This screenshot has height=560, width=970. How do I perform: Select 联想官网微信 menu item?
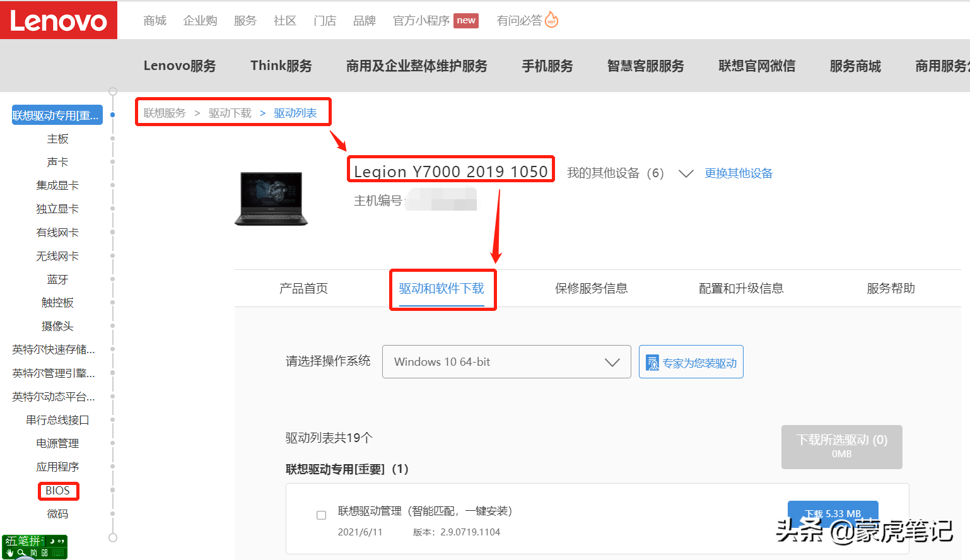click(757, 66)
